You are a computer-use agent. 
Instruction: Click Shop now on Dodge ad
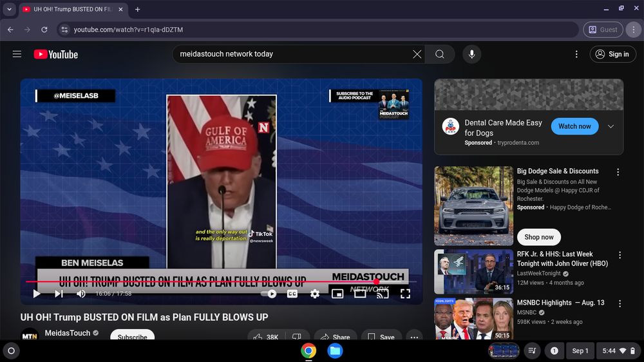click(x=538, y=237)
